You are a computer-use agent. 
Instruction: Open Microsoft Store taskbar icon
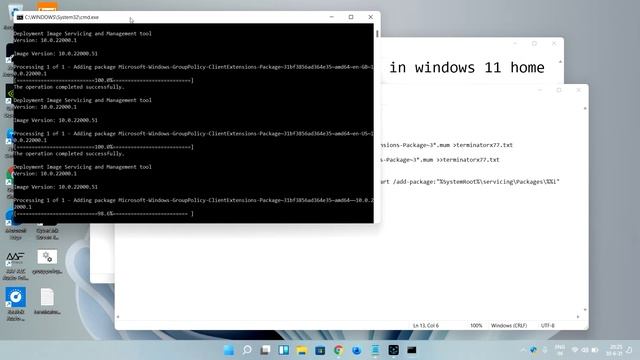pos(320,350)
